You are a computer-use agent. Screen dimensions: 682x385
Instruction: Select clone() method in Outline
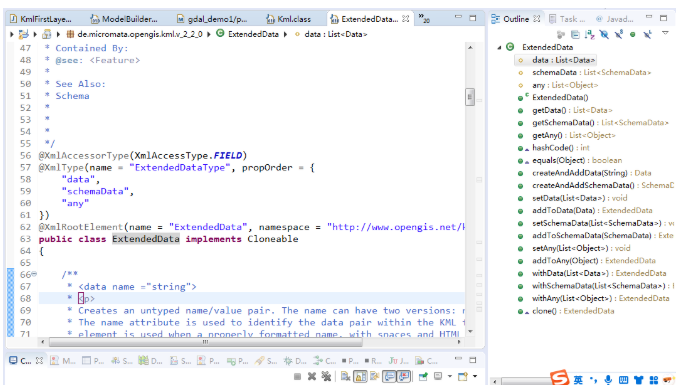(566, 311)
